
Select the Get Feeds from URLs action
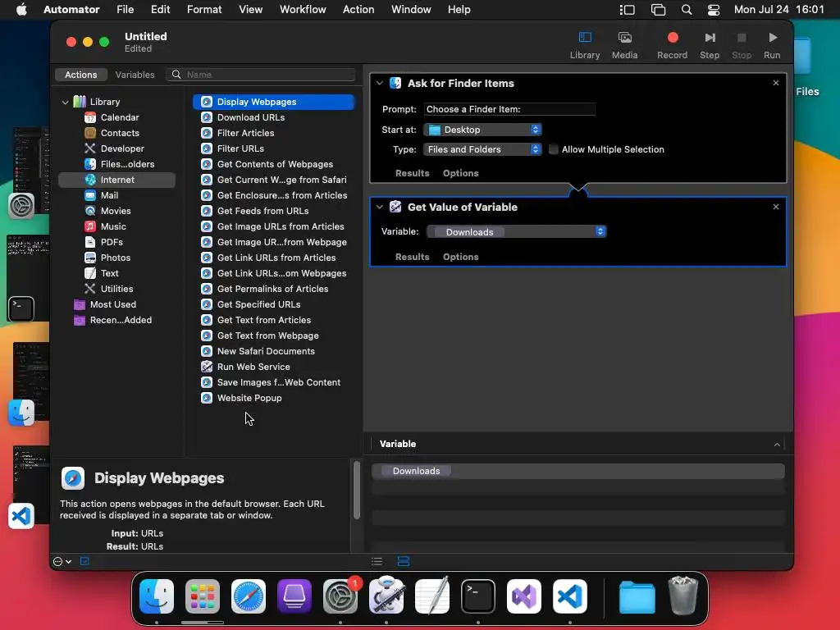coord(262,211)
